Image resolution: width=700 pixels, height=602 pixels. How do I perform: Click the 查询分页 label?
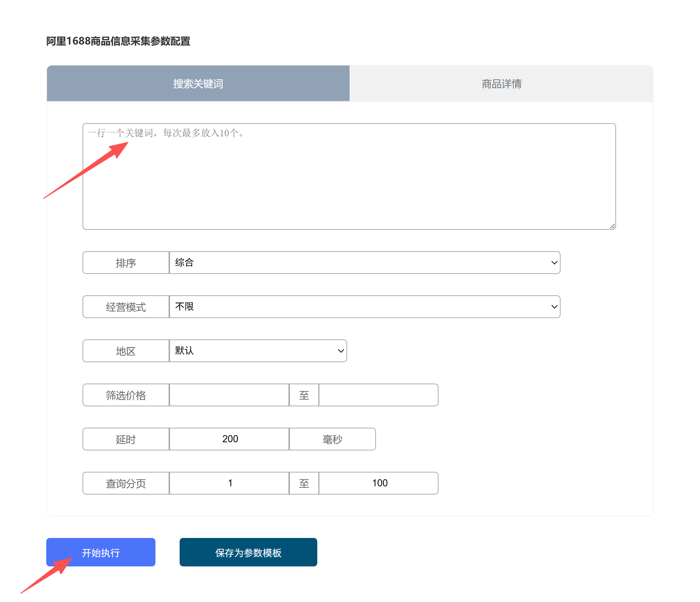126,483
